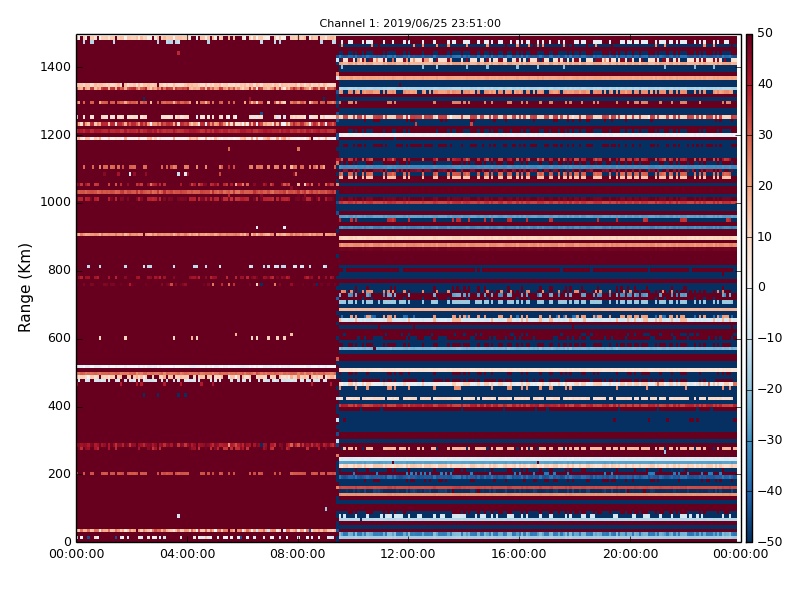This screenshot has height=600, width=800.
Task: Click the 'Range (Km)' y-axis label
Action: point(24,288)
